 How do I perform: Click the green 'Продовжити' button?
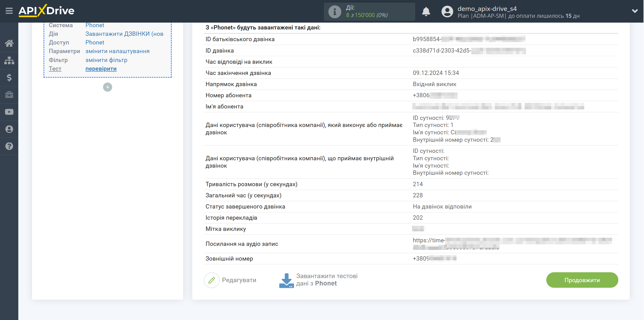pos(582,280)
